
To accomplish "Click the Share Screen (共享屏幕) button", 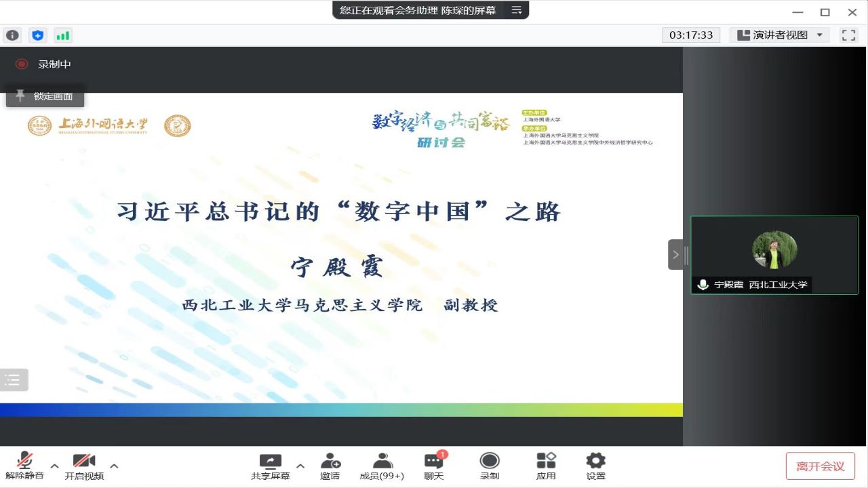I will pos(271,466).
